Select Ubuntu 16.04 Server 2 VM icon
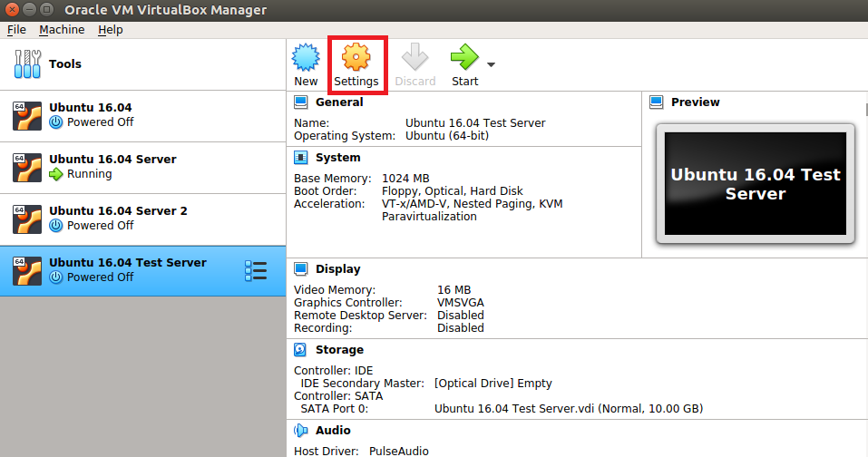This screenshot has width=868, height=457. (x=27, y=219)
